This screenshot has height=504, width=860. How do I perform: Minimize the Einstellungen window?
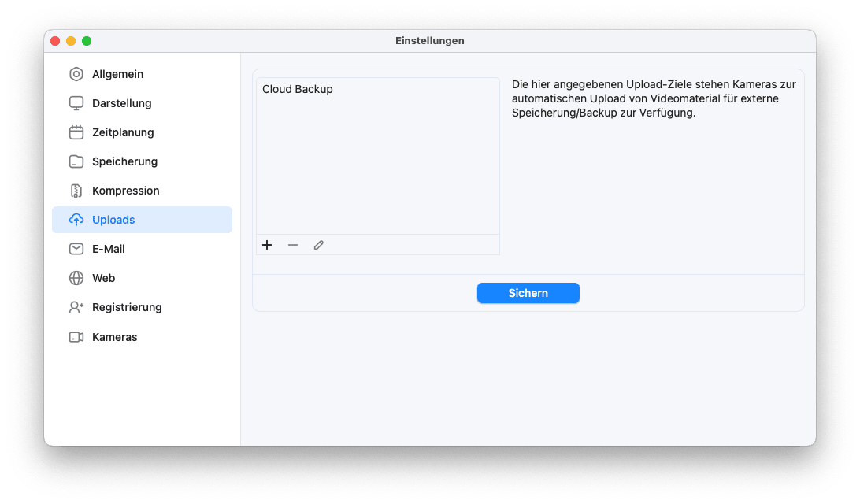point(71,40)
